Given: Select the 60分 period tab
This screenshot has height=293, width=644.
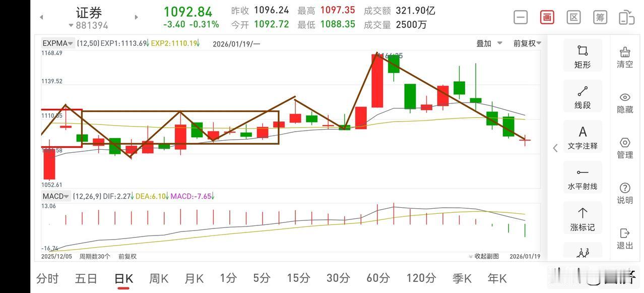Looking at the screenshot, I should (378, 278).
